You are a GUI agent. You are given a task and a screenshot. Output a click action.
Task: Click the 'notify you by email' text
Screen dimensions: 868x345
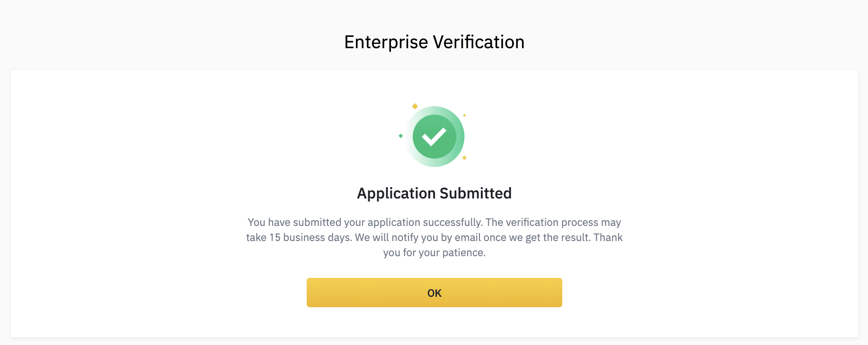click(436, 237)
